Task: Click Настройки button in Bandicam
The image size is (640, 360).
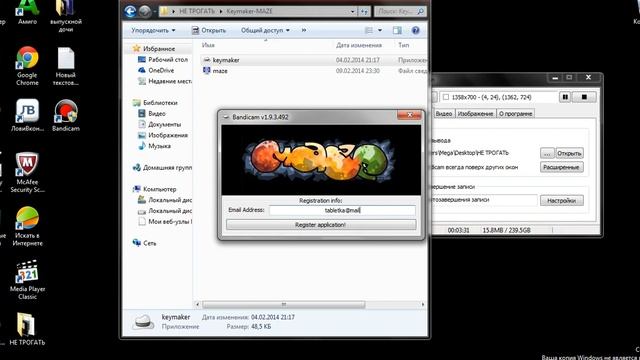Action: (562, 200)
